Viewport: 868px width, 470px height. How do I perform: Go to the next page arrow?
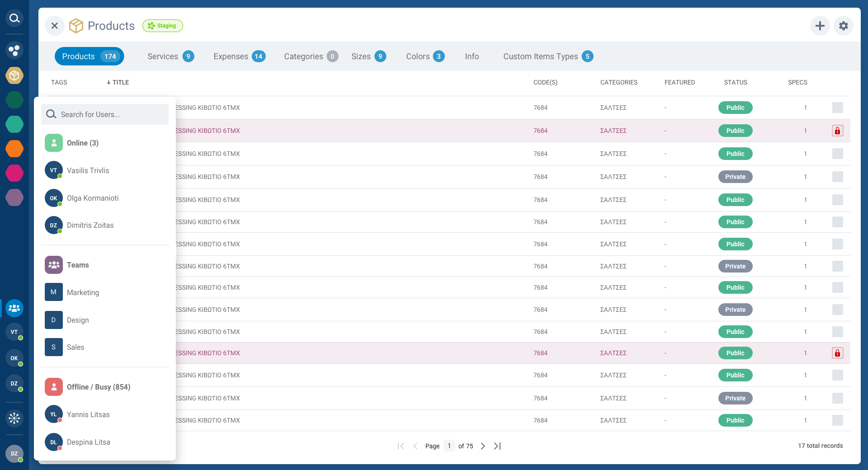(483, 446)
